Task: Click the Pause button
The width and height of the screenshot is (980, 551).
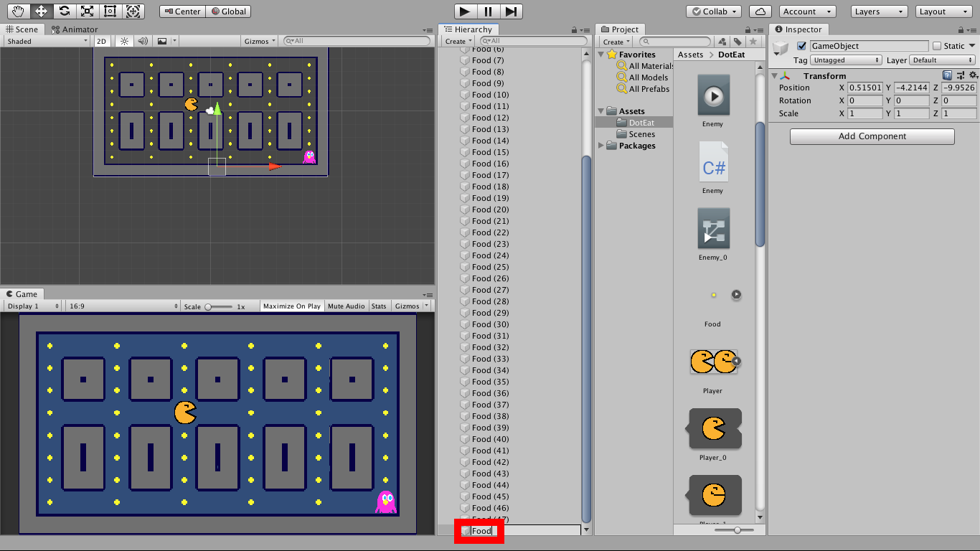Action: coord(488,11)
